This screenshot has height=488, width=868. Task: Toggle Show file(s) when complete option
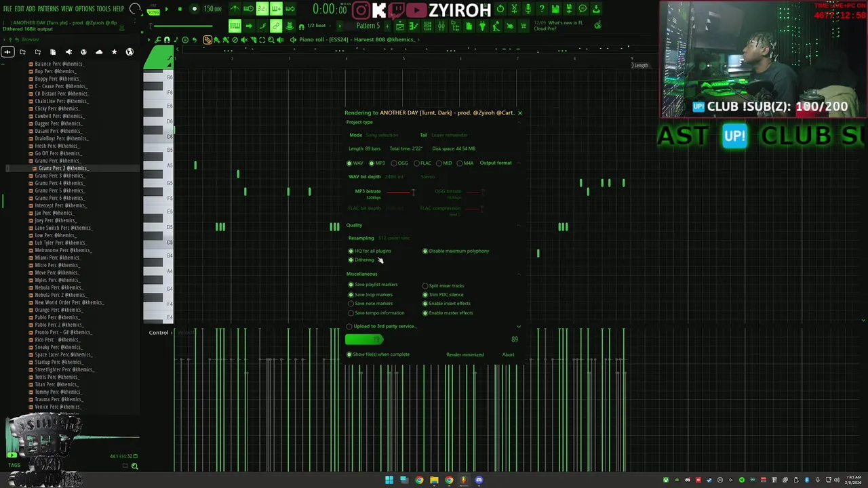[x=378, y=354]
